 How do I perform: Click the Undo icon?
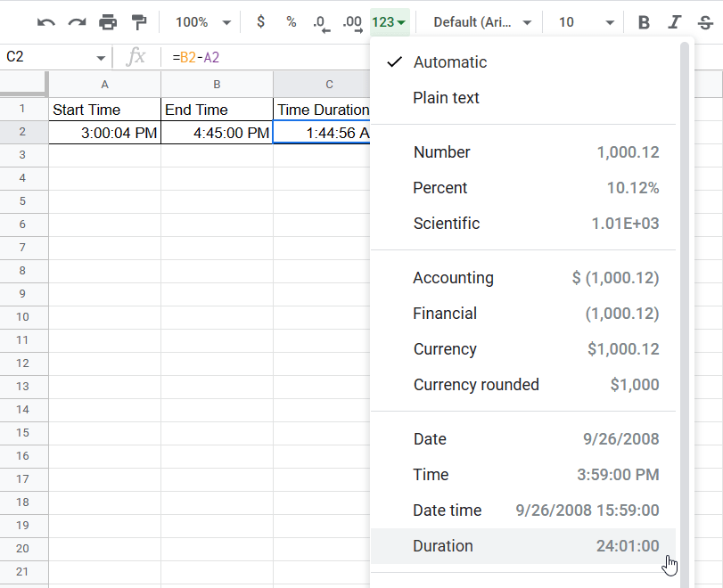click(x=45, y=21)
